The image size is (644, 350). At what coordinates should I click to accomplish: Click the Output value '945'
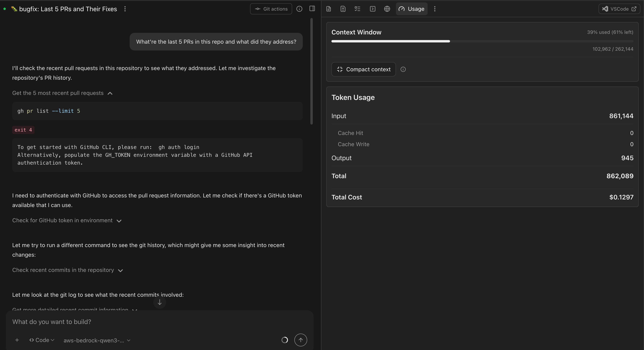pos(627,158)
